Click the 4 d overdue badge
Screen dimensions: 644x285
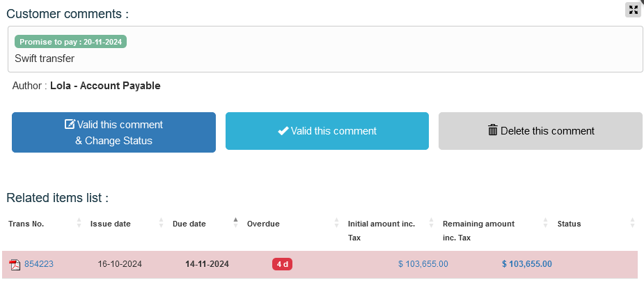pos(282,264)
